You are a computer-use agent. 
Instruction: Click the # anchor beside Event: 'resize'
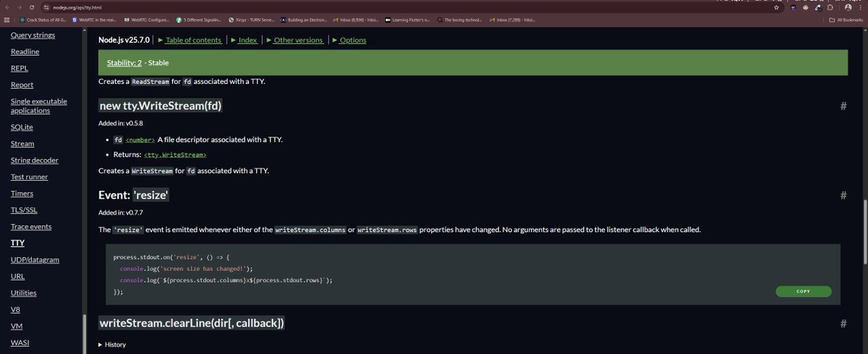coord(843,195)
